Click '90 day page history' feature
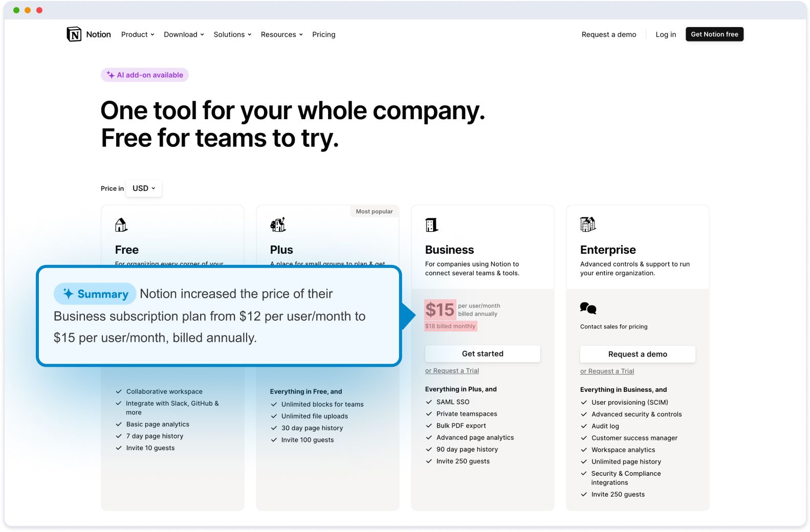Screen dimensions: 810x532 point(467,449)
